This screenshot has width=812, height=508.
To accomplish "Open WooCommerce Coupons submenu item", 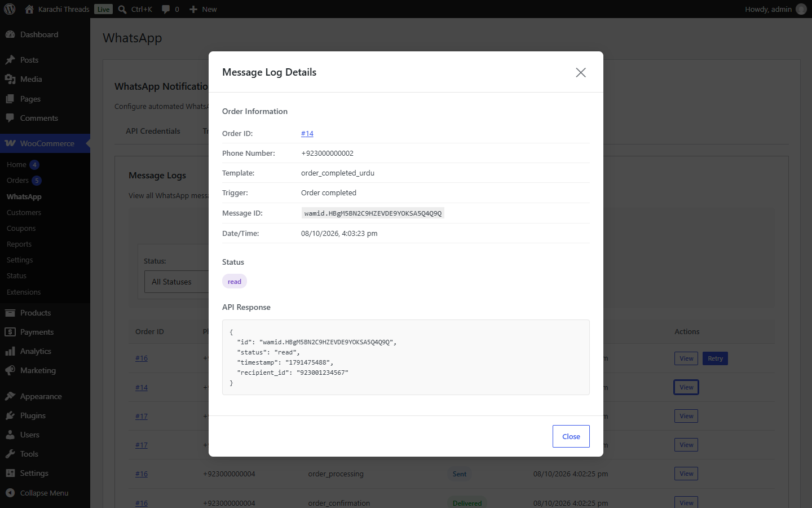I will [x=21, y=229].
